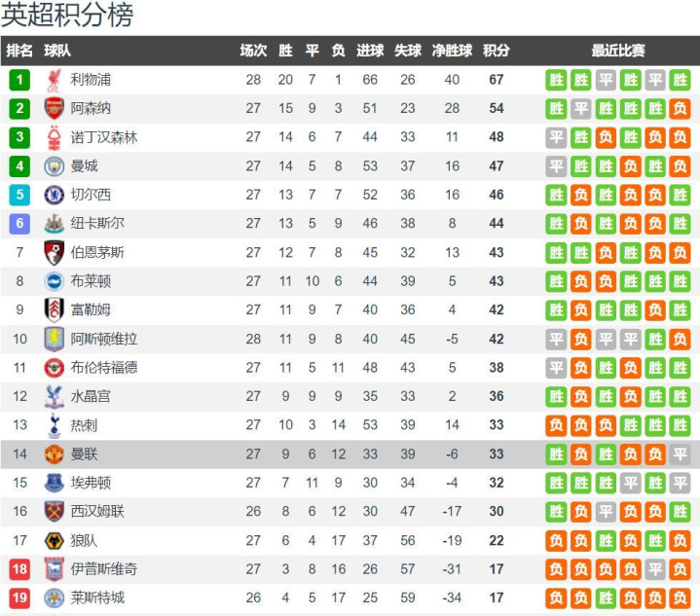Viewport: 700px width, 616px height.
Task: Click the Tottenham cockerel logo icon
Action: click(x=54, y=425)
